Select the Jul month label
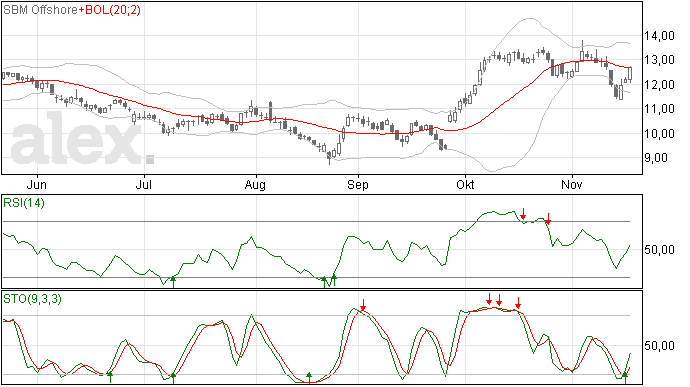Image resolution: width=690 pixels, height=387 pixels. 143,185
